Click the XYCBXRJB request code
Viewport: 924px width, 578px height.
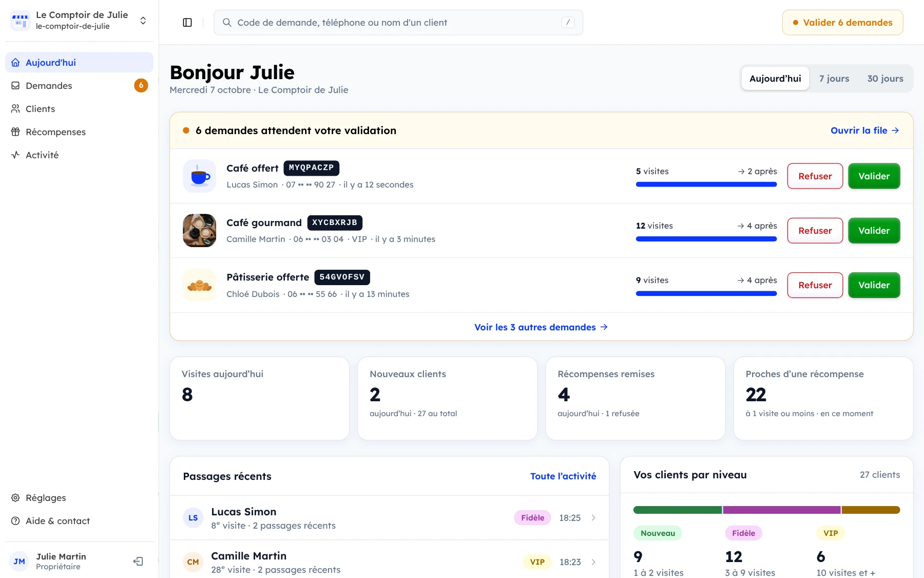click(335, 222)
